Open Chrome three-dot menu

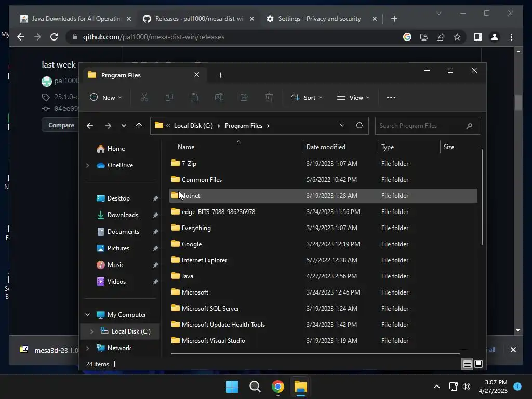[511, 37]
